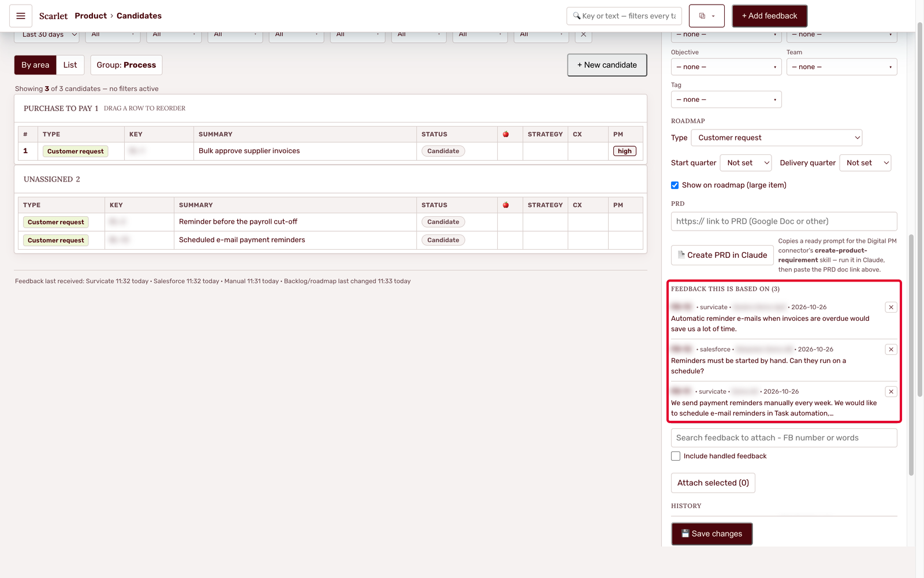Click the search magnifier icon in the header
Image resolution: width=924 pixels, height=578 pixels.
pos(576,16)
